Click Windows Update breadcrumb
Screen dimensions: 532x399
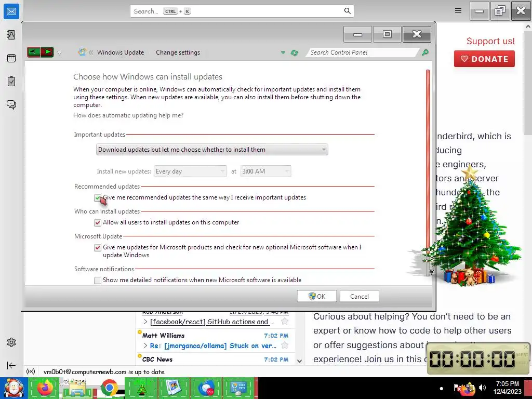(x=121, y=52)
